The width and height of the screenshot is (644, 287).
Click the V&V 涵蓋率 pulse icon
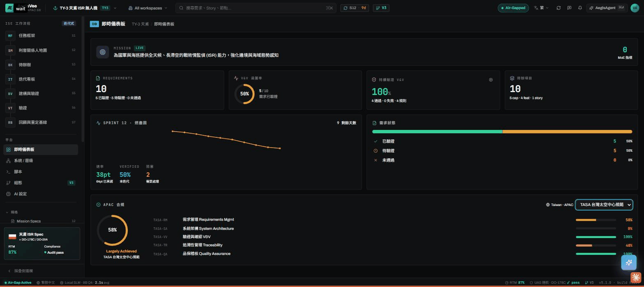tap(236, 78)
